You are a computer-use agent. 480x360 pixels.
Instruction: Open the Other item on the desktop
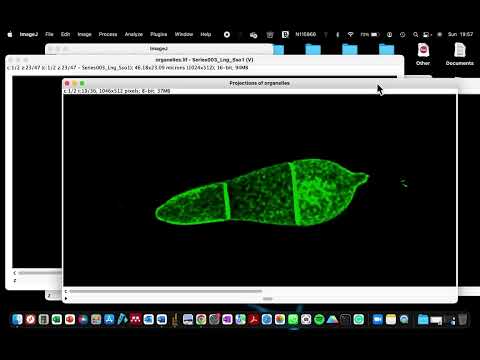[x=423, y=54]
